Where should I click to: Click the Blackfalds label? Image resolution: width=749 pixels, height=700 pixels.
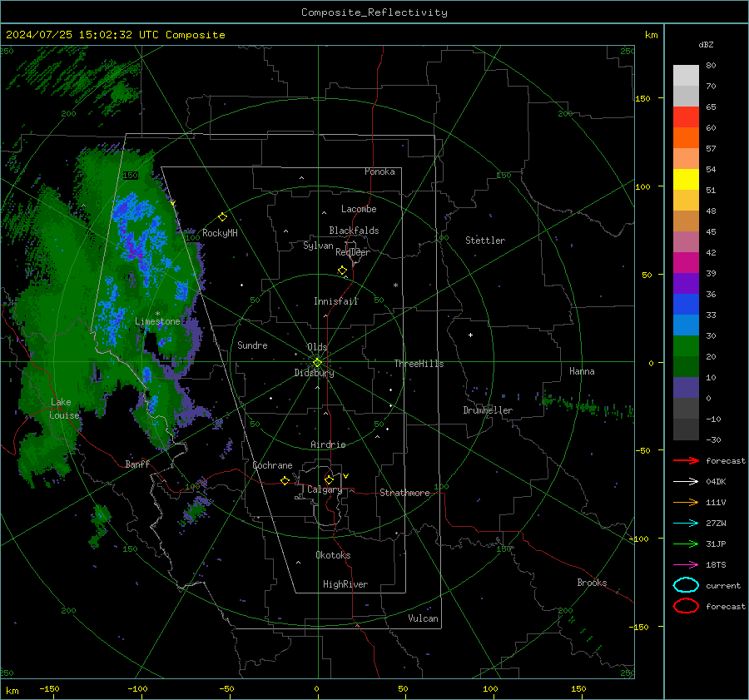[x=354, y=231]
